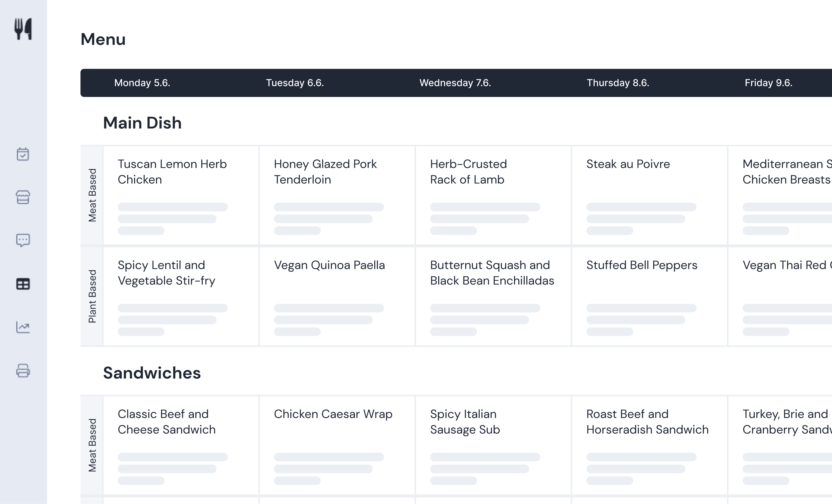Select the menu table grid icon

(x=23, y=284)
